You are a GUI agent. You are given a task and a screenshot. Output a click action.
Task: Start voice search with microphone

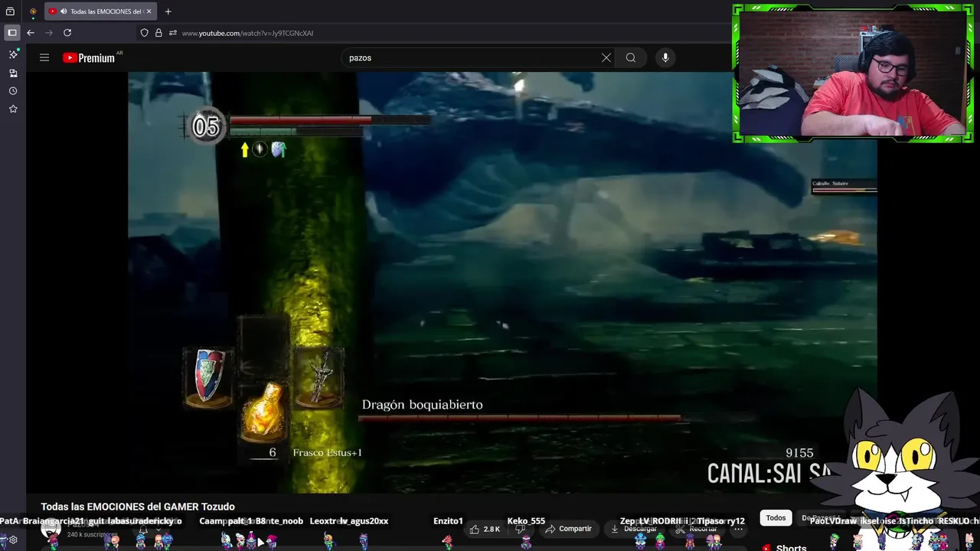pos(665,57)
